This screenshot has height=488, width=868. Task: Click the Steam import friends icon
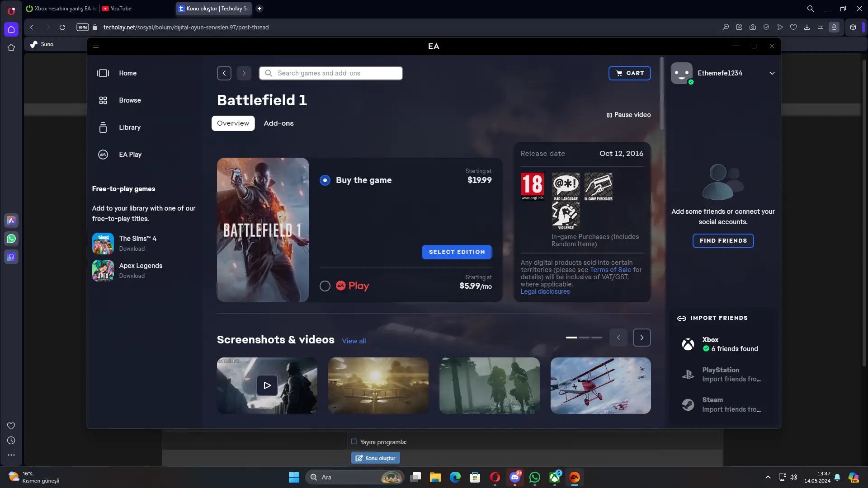(x=688, y=404)
